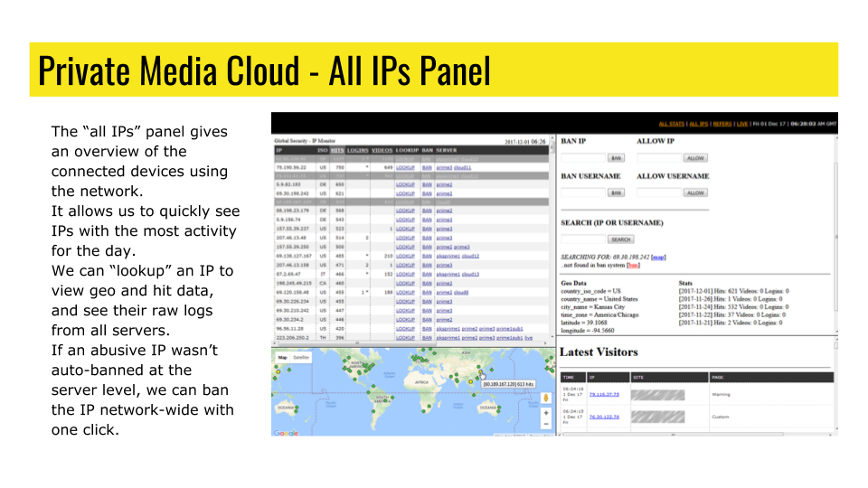Go to LIVE in the top navigation
868x488 pixels.
point(742,124)
